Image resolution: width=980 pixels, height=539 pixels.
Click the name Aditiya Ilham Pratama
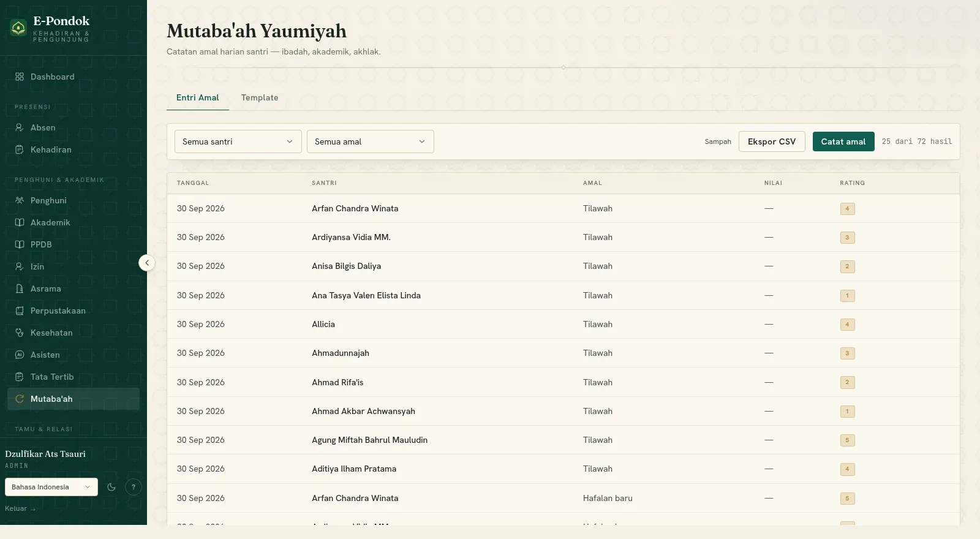pyautogui.click(x=354, y=469)
